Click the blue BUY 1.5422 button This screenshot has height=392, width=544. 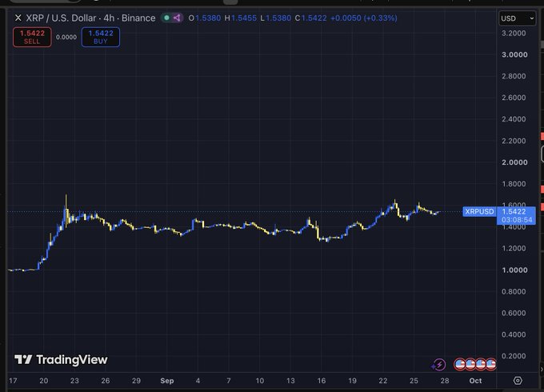click(101, 37)
